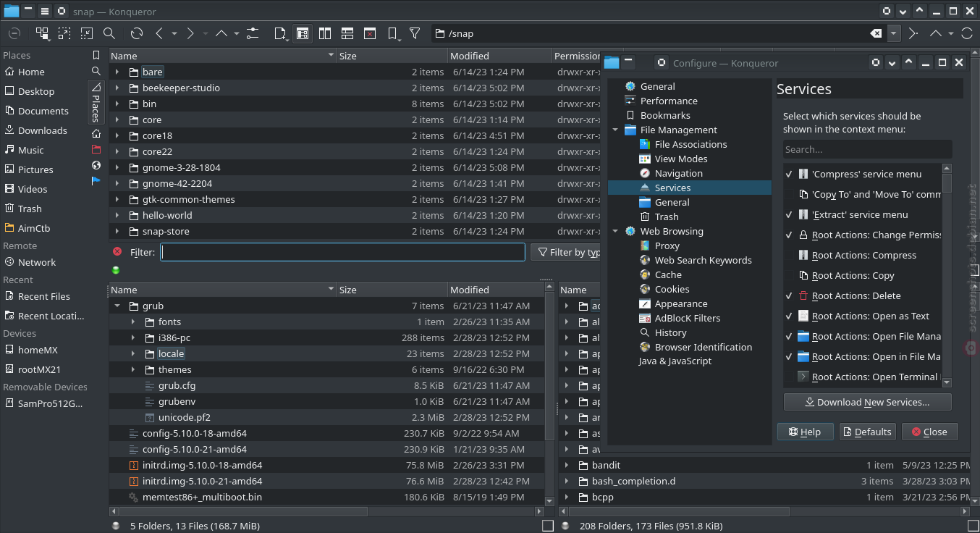This screenshot has width=980, height=533.
Task: Uncheck Root Actions: Delete checkbox
Action: [789, 295]
